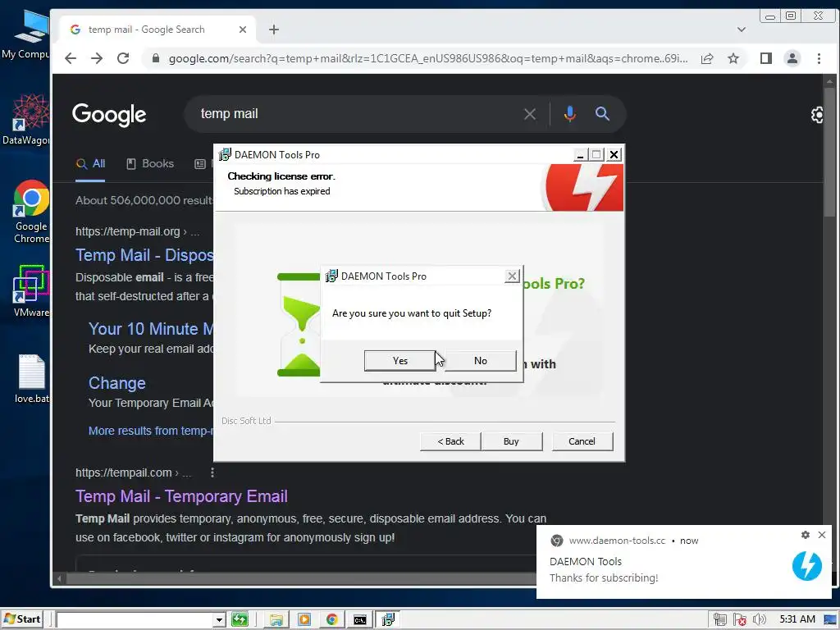Open media player taskbar icon

coord(304,620)
